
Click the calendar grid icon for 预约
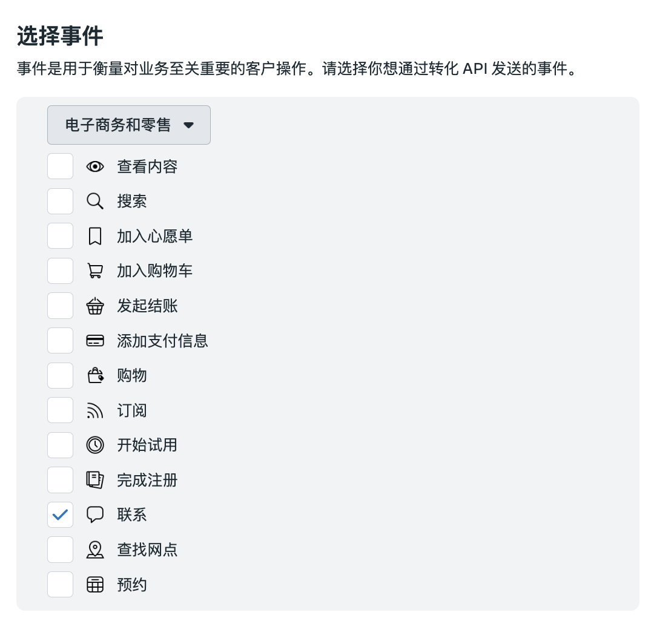[95, 585]
